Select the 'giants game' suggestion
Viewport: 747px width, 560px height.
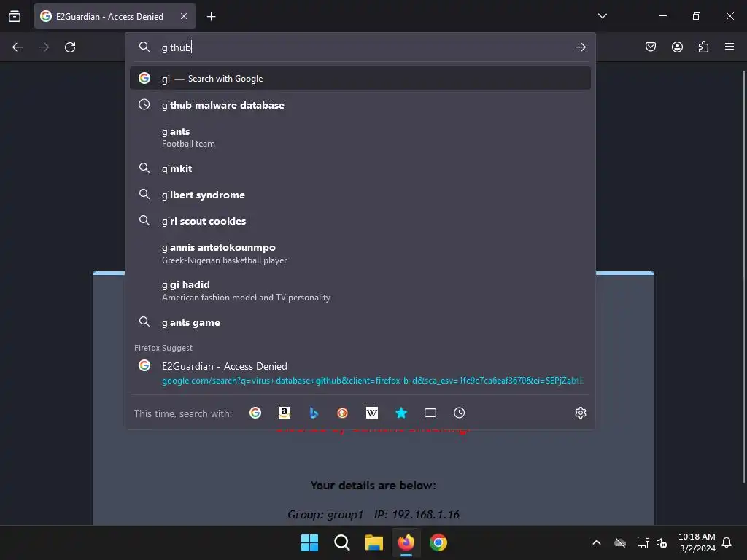point(360,322)
